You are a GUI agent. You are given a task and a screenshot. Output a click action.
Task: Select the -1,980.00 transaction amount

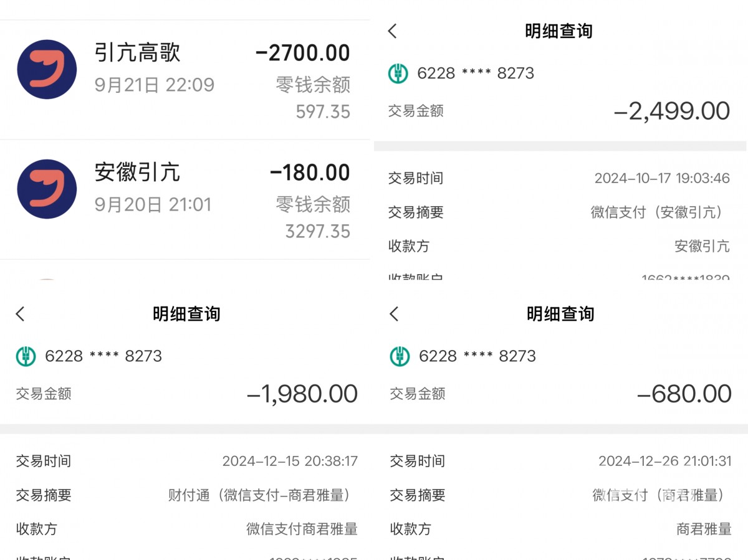(x=302, y=394)
